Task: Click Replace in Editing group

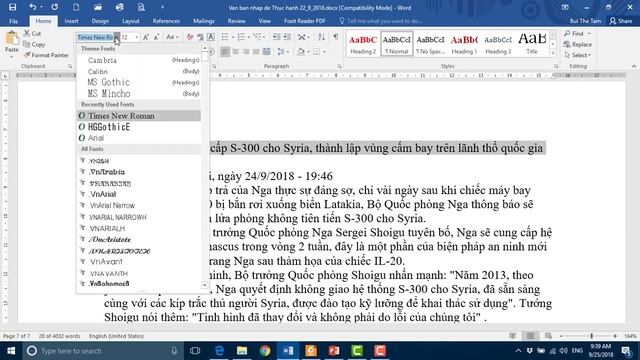Action: 578,44
